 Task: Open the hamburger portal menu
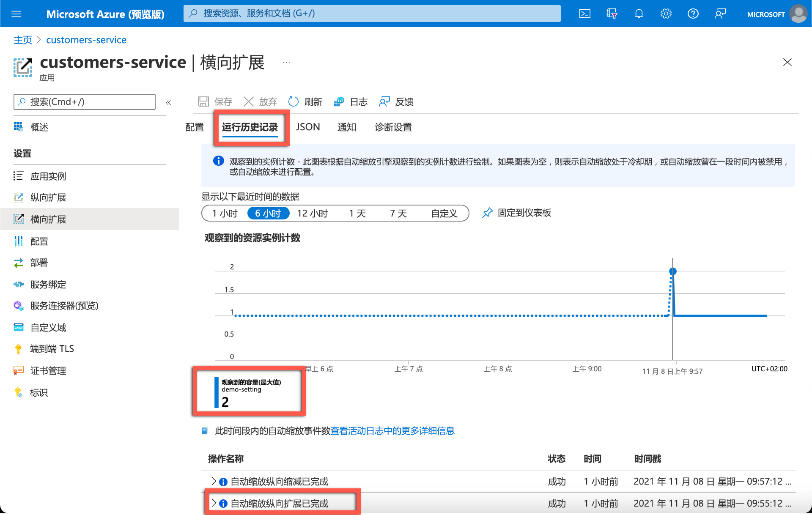16,14
